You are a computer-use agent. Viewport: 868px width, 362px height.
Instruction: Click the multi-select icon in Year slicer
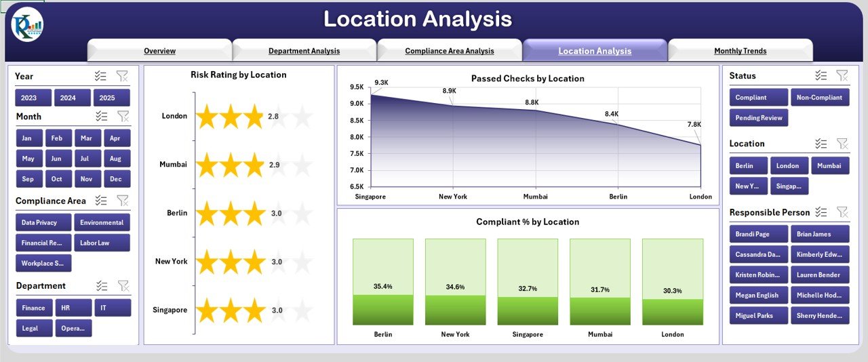coord(102,77)
